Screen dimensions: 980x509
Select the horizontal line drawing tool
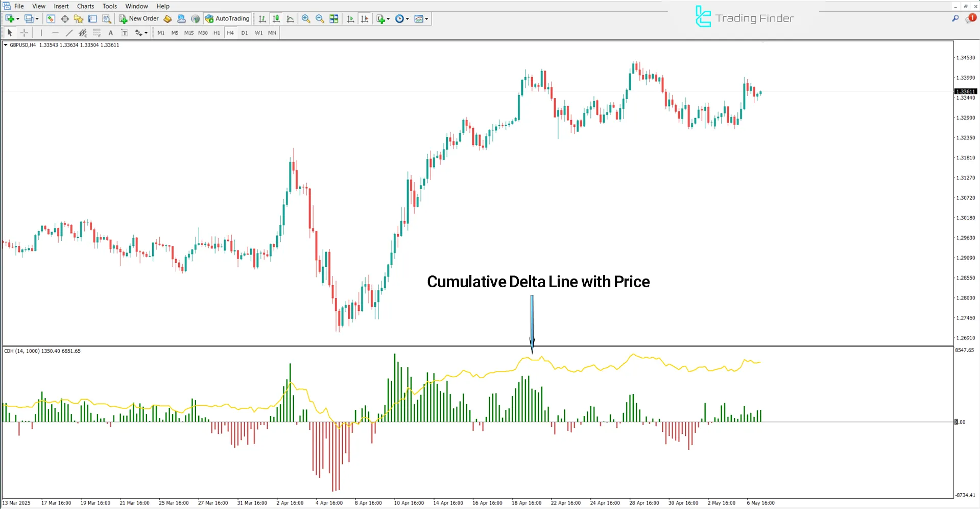[55, 33]
